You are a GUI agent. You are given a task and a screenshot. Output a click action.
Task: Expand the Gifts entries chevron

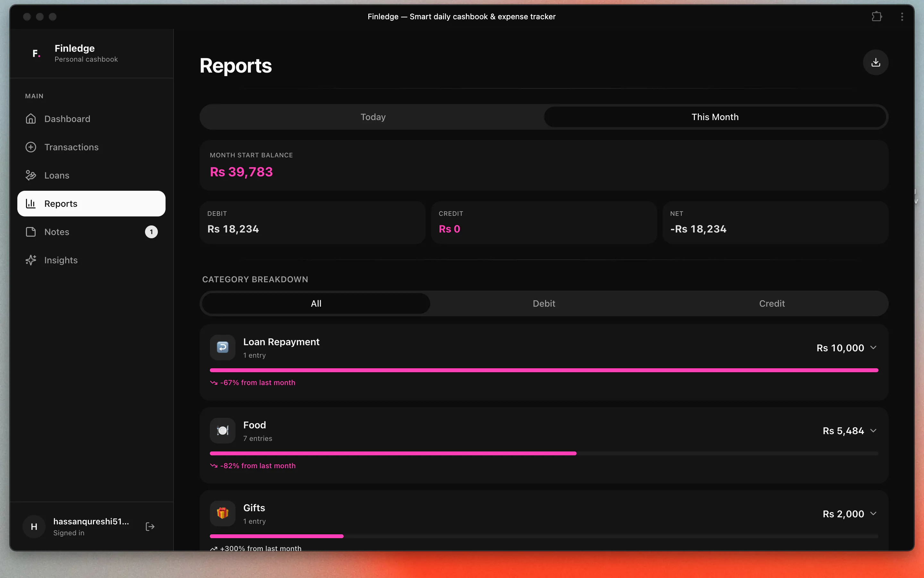click(x=873, y=513)
